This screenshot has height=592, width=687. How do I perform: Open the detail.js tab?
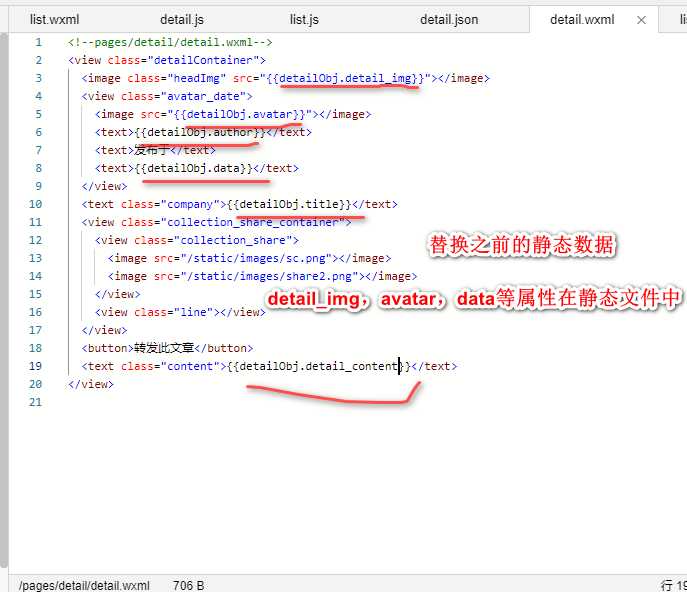182,20
